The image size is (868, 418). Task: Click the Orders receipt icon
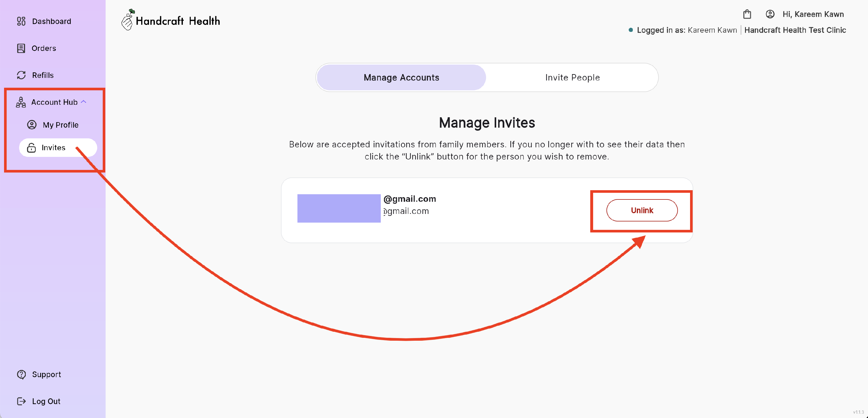21,48
